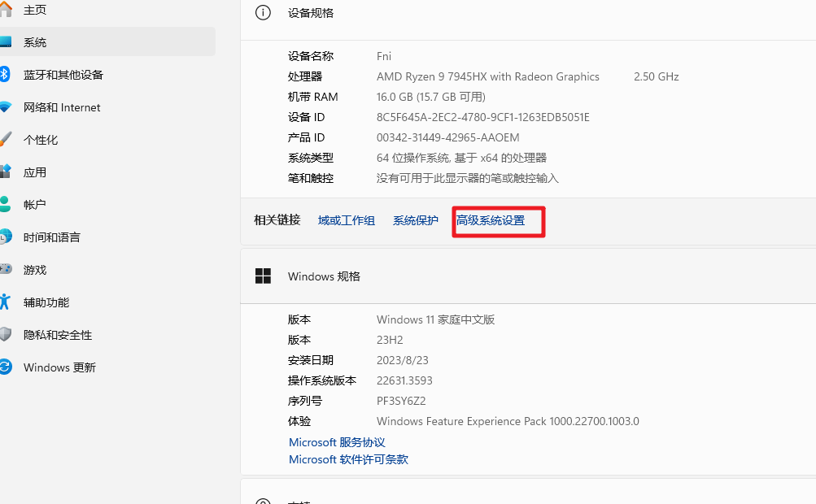The height and width of the screenshot is (504, 816).
Task: Click the Gaming controller icon
Action: pos(5,269)
